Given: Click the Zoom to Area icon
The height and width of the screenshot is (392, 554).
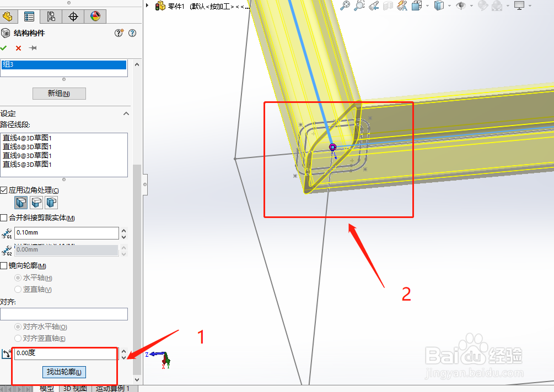Looking at the screenshot, I should pyautogui.click(x=359, y=6).
